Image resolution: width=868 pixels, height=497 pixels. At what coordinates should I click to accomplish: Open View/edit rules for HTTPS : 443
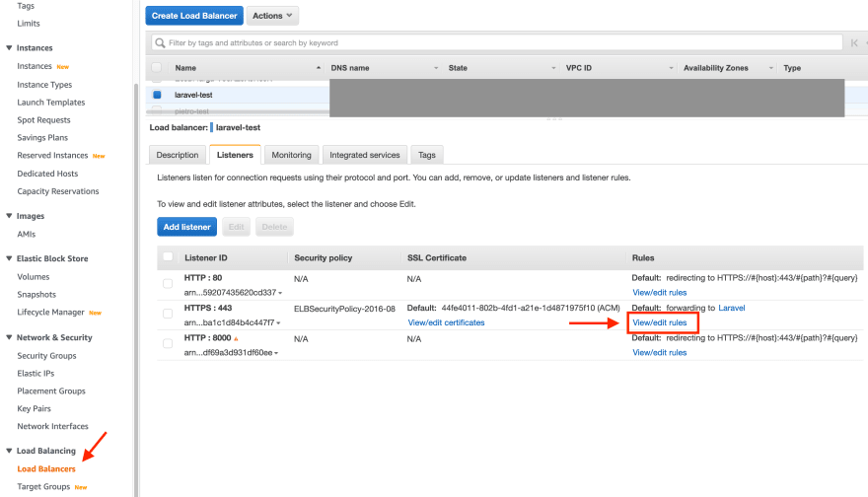point(659,322)
